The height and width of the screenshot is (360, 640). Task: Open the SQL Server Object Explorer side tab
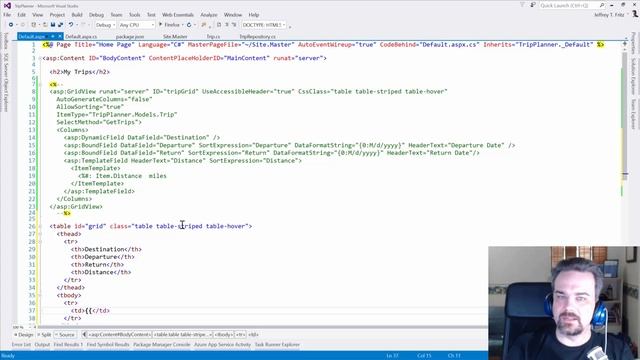tap(6, 82)
